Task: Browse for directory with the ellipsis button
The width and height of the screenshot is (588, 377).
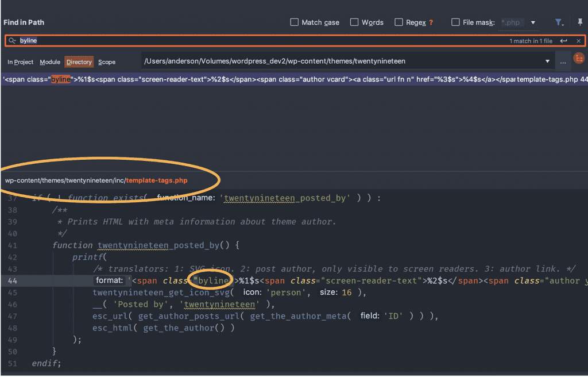Action: 562,61
